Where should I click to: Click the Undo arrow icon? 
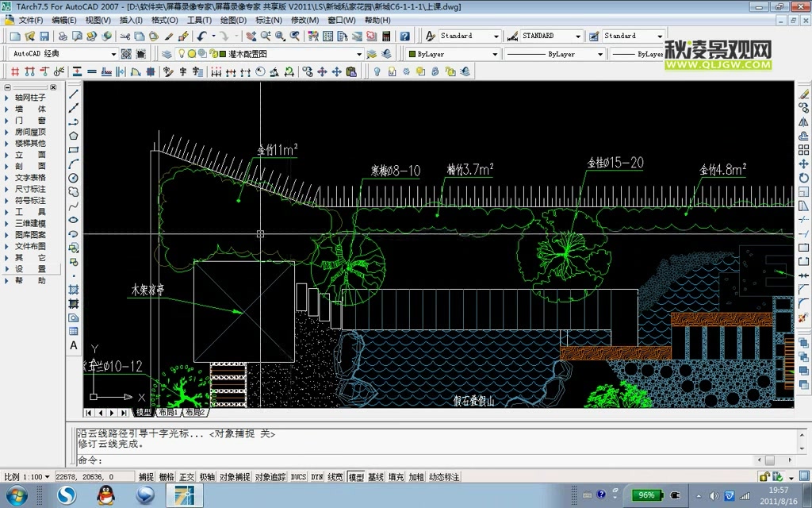pos(202,37)
